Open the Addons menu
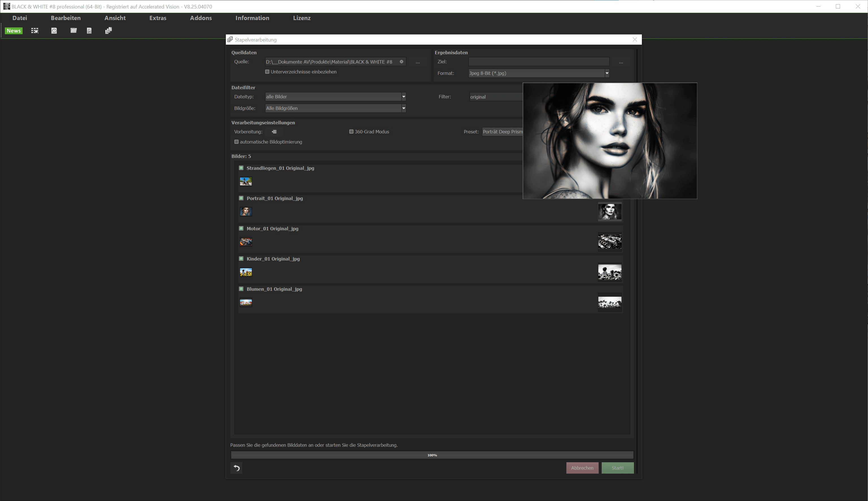This screenshot has width=868, height=501. tap(201, 18)
